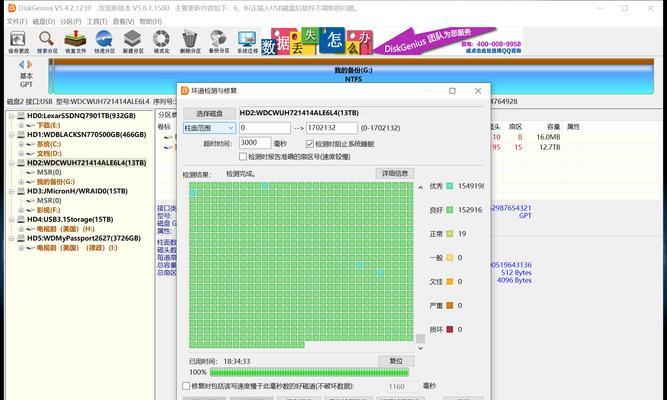Collapse the HD1 WDBLACK tree node
The width and height of the screenshot is (667, 400).
[x=12, y=134]
